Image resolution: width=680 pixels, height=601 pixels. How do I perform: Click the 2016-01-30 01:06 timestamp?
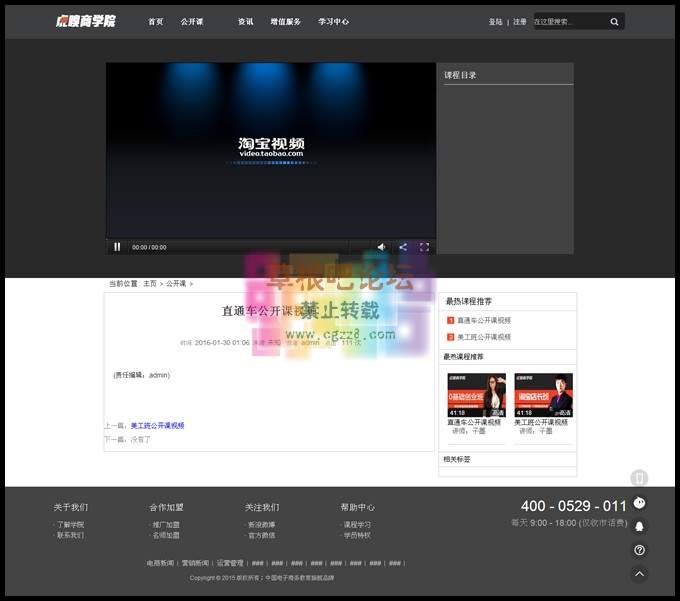click(222, 343)
